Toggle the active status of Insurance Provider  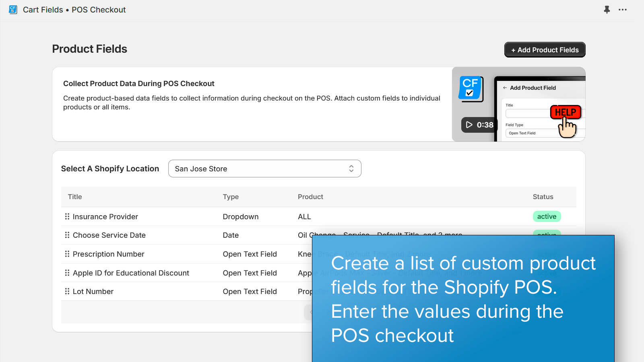pos(547,216)
